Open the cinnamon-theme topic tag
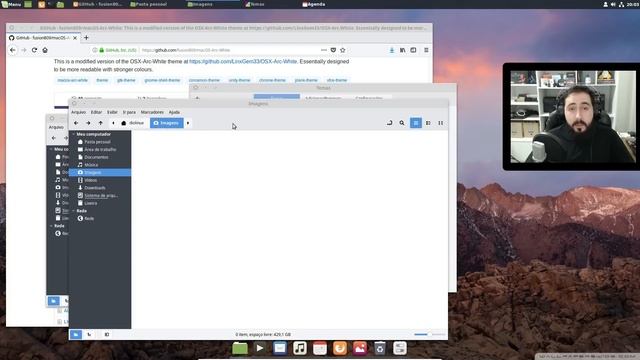The image size is (640, 360). point(204,80)
